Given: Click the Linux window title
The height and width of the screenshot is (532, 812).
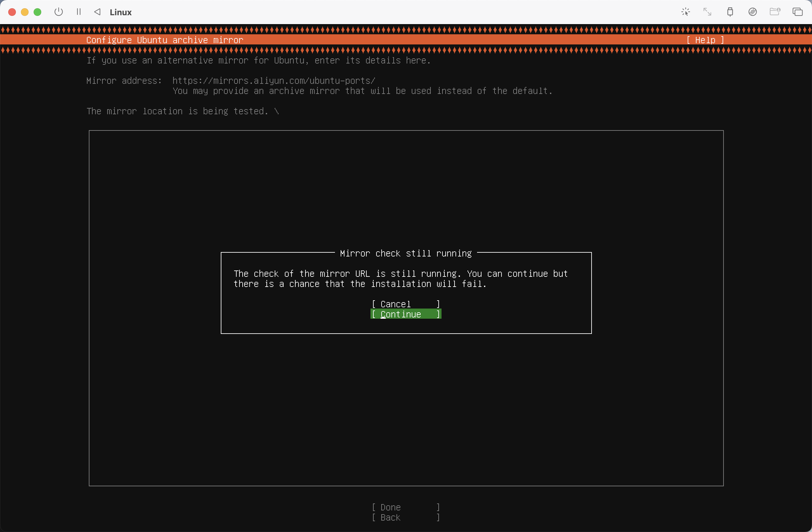Looking at the screenshot, I should pyautogui.click(x=121, y=12).
